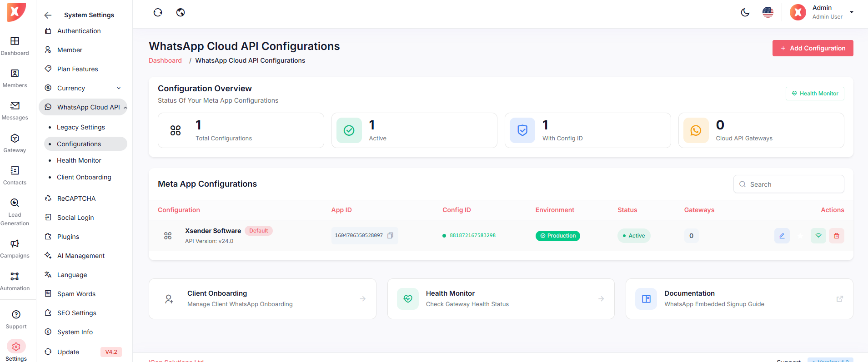This screenshot has width=868, height=362.
Task: Toggle default status using the star icon
Action: coord(800,236)
